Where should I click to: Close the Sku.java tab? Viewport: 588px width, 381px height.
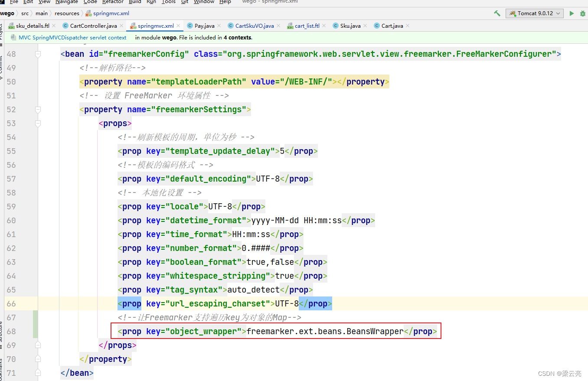(x=365, y=26)
